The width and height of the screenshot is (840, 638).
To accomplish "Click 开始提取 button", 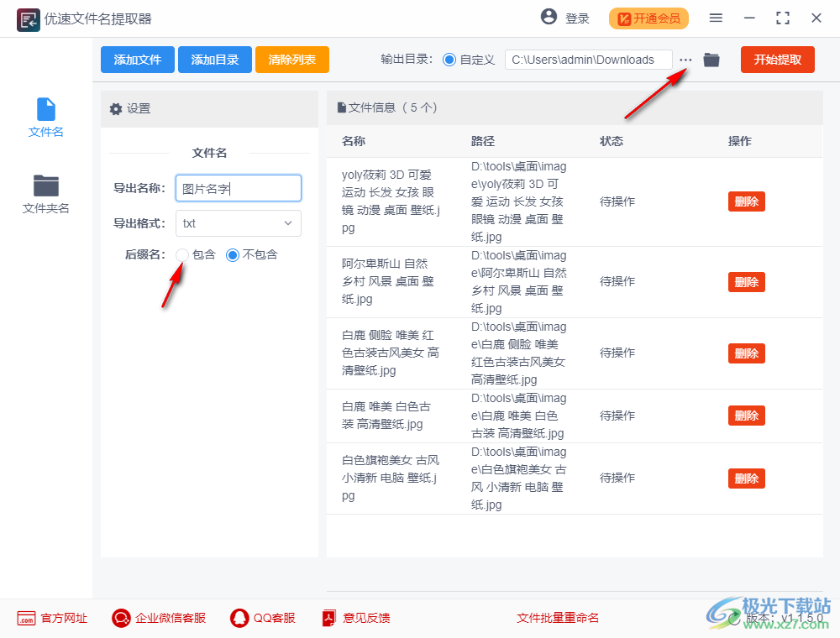I will [778, 60].
